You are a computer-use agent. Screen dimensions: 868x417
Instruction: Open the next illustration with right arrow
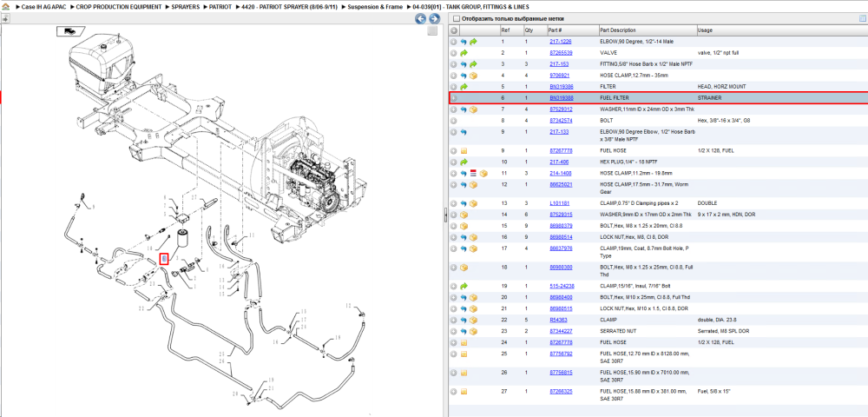pos(435,19)
